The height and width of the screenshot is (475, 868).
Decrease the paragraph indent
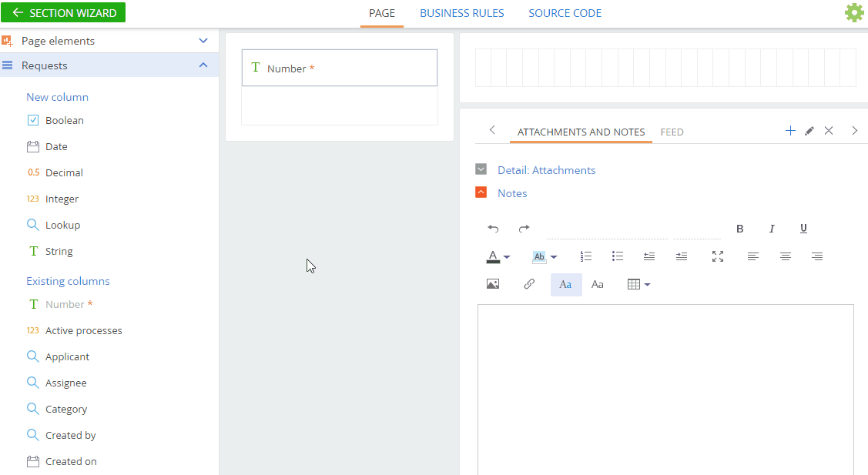(x=649, y=256)
